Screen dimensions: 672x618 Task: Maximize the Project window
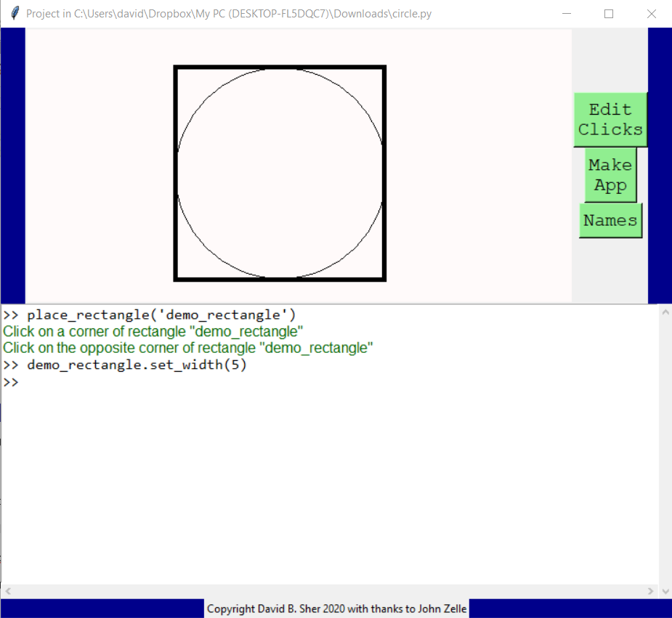(x=609, y=14)
